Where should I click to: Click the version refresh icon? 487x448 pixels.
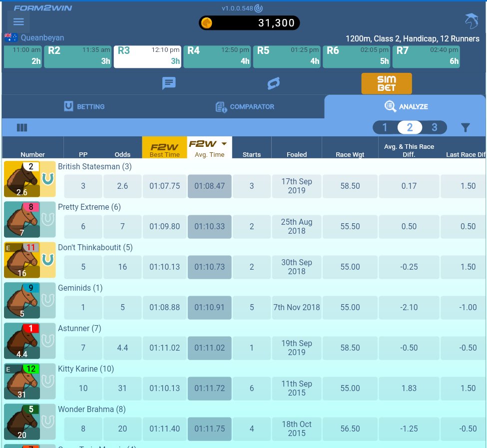pyautogui.click(x=258, y=8)
